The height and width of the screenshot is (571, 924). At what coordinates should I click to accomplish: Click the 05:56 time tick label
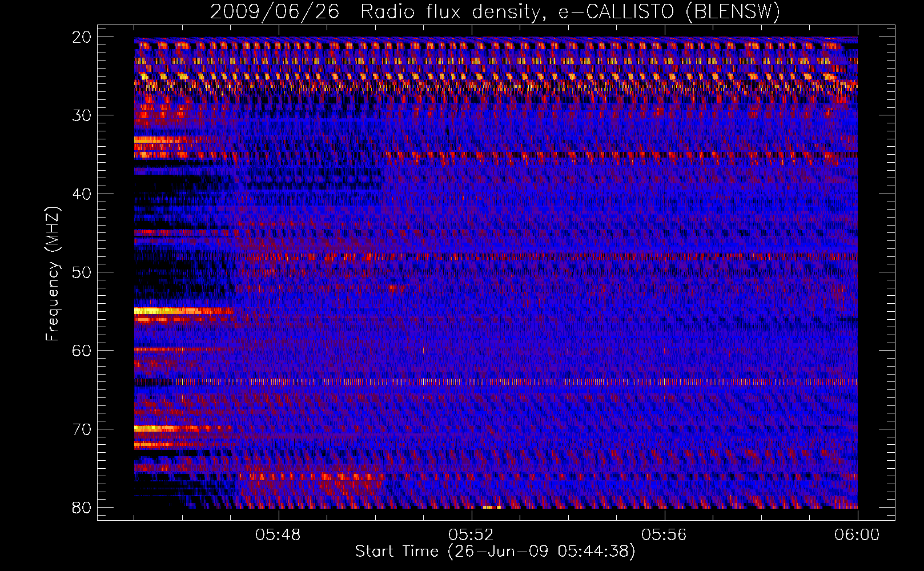[x=664, y=535]
